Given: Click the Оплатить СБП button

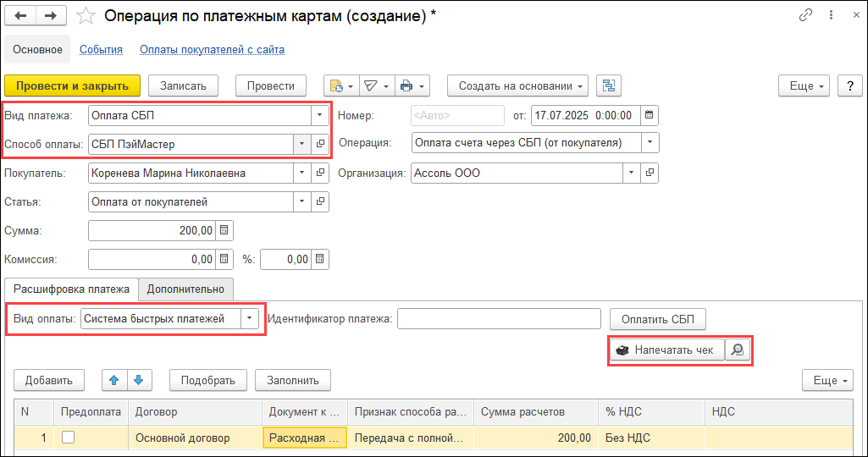Looking at the screenshot, I should [x=658, y=319].
